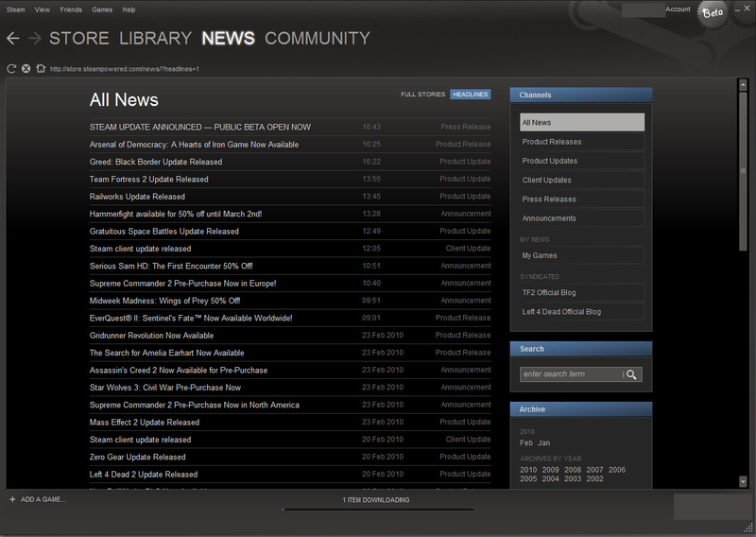
Task: Click the plus icon beside Add a Game
Action: point(12,499)
